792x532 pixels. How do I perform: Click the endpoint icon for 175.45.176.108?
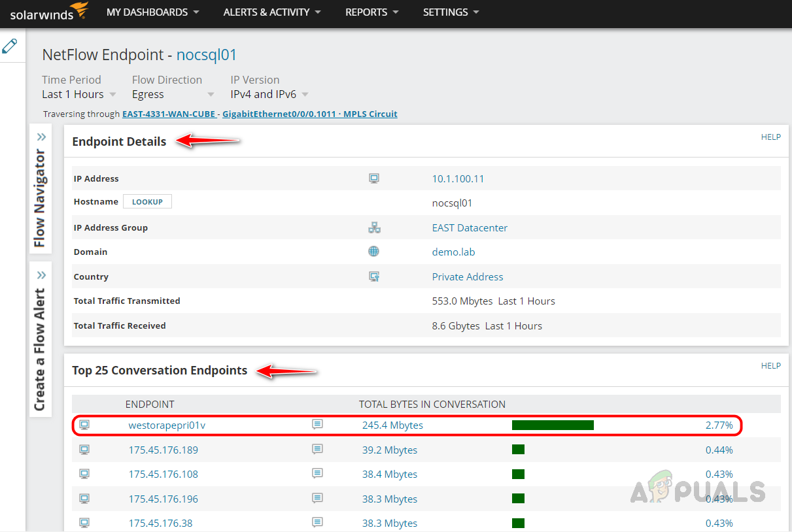tap(84, 474)
